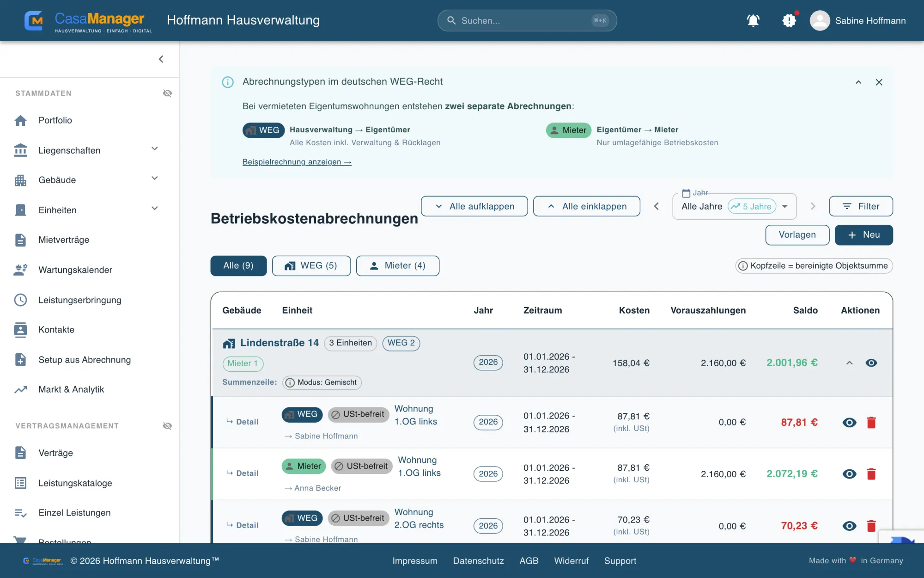Select the Alle (9) tab
This screenshot has width=924, height=578.
pos(238,266)
